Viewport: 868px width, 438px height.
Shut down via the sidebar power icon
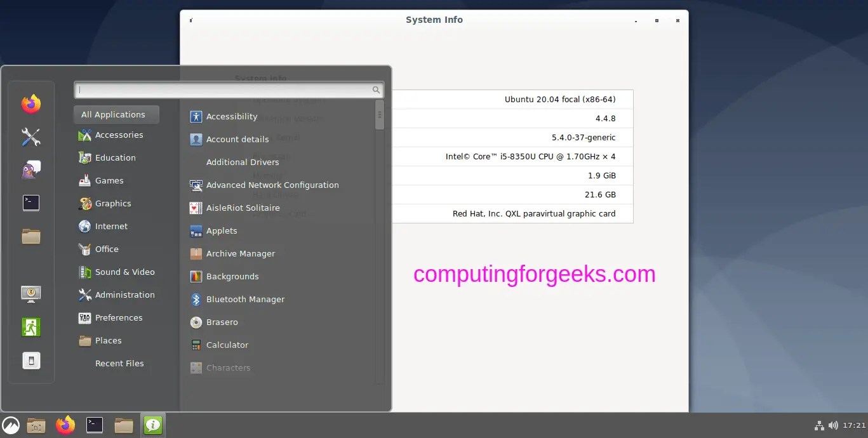(31, 360)
